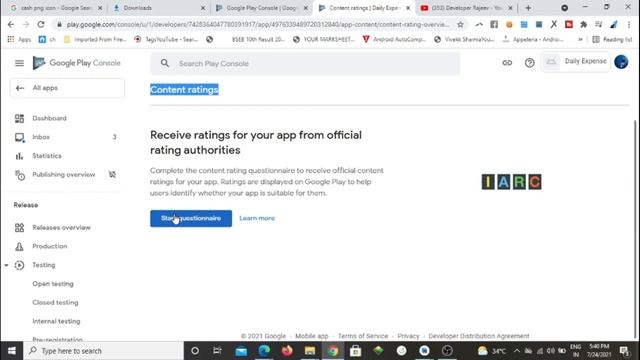Close the Content ratings tab
640x360 pixels.
408,8
